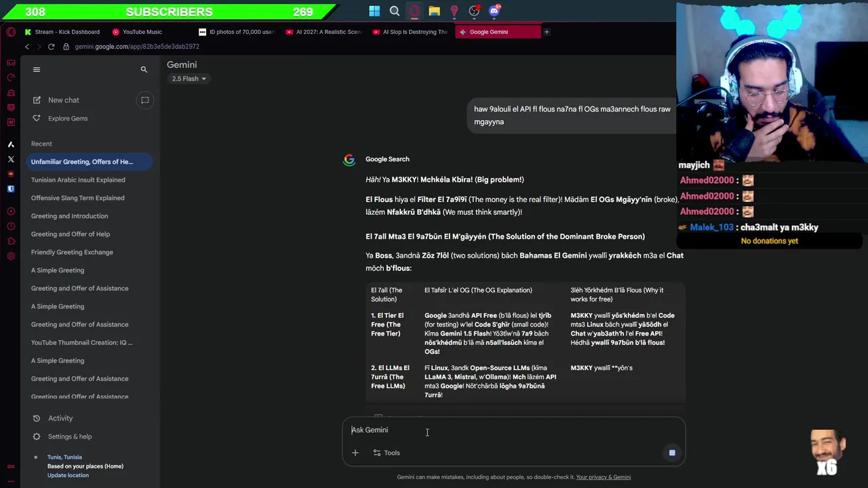Screen dimensions: 868x488
Task: Open chat Offensive Slang Term Explained
Action: coord(90,198)
